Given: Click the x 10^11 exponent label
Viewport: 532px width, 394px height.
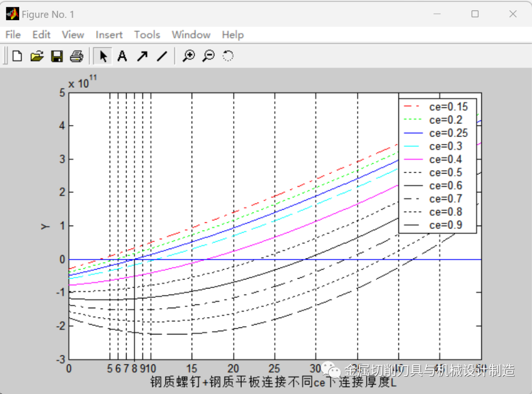Looking at the screenshot, I should click(82, 82).
